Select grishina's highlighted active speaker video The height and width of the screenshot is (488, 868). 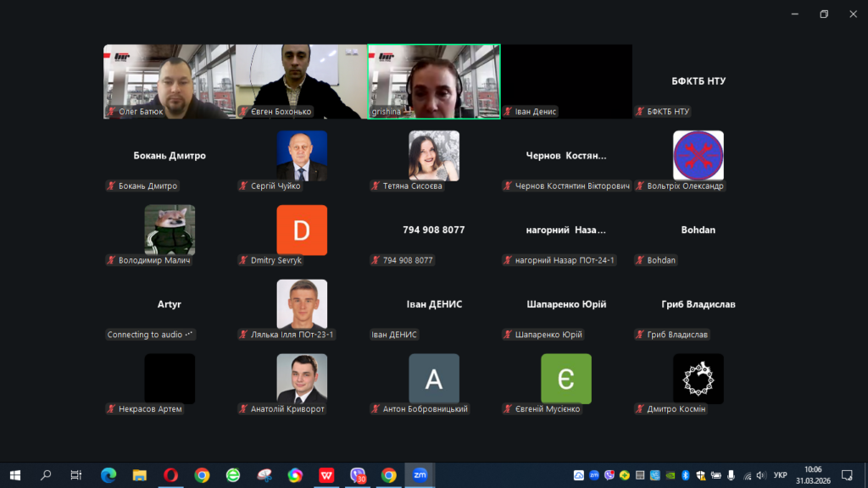(434, 81)
